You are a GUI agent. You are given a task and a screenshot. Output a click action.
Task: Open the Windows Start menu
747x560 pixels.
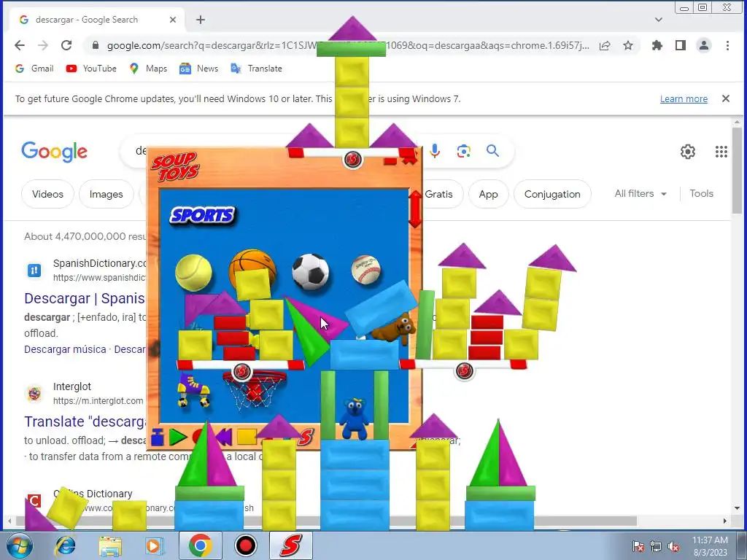point(20,546)
